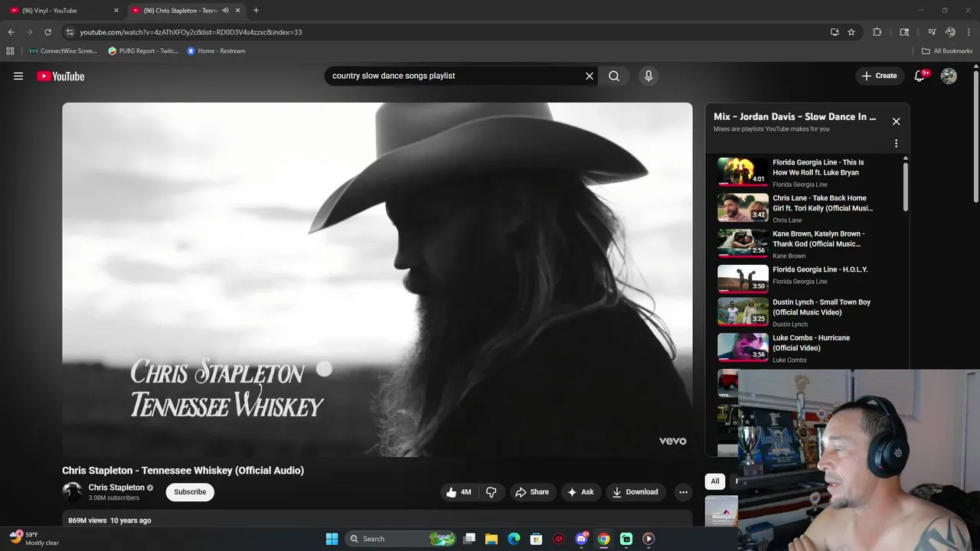
Task: Go back in browser history
Action: point(11,32)
